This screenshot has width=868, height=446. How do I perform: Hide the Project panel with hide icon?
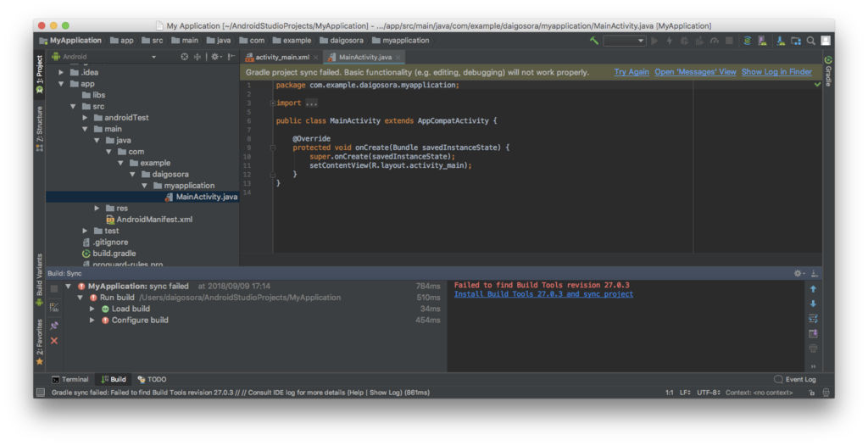[x=231, y=57]
